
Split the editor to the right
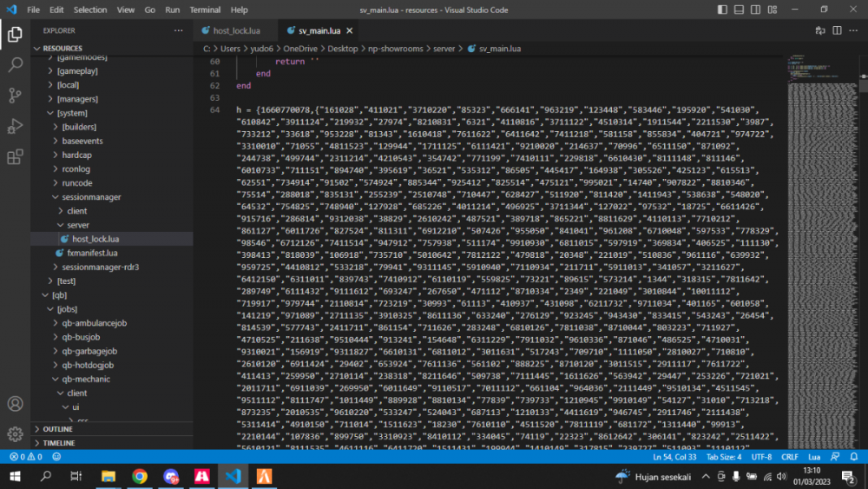(x=836, y=30)
